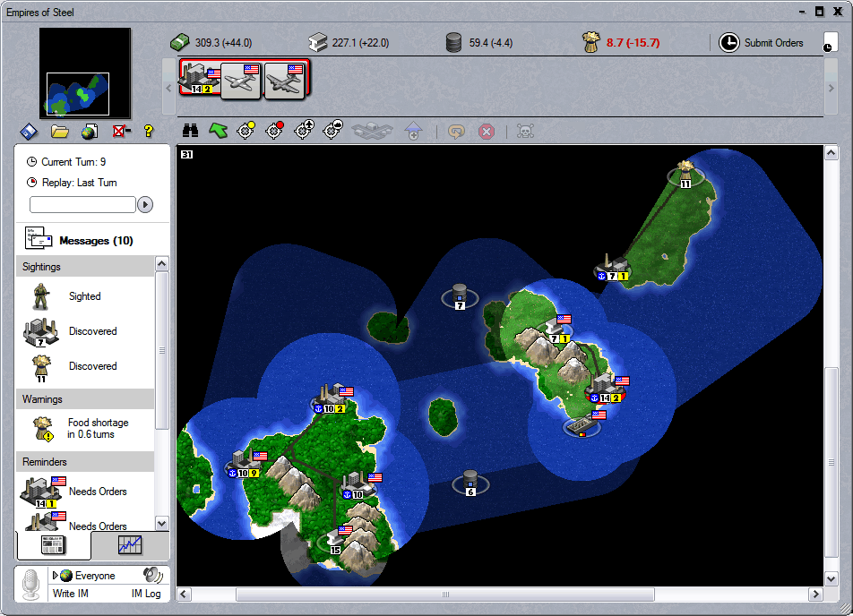
Task: Select the first airplane unit in the unit bar
Action: (242, 80)
